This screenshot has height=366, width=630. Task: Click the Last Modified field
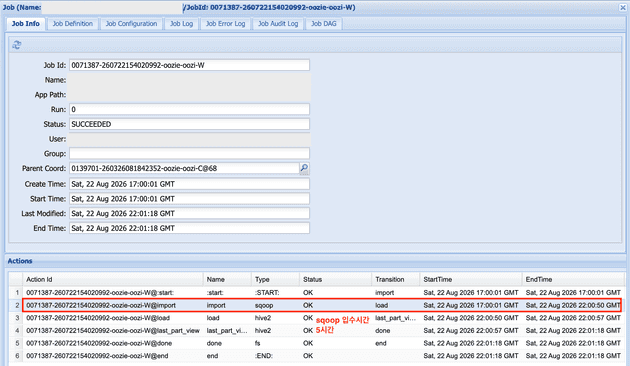point(189,213)
